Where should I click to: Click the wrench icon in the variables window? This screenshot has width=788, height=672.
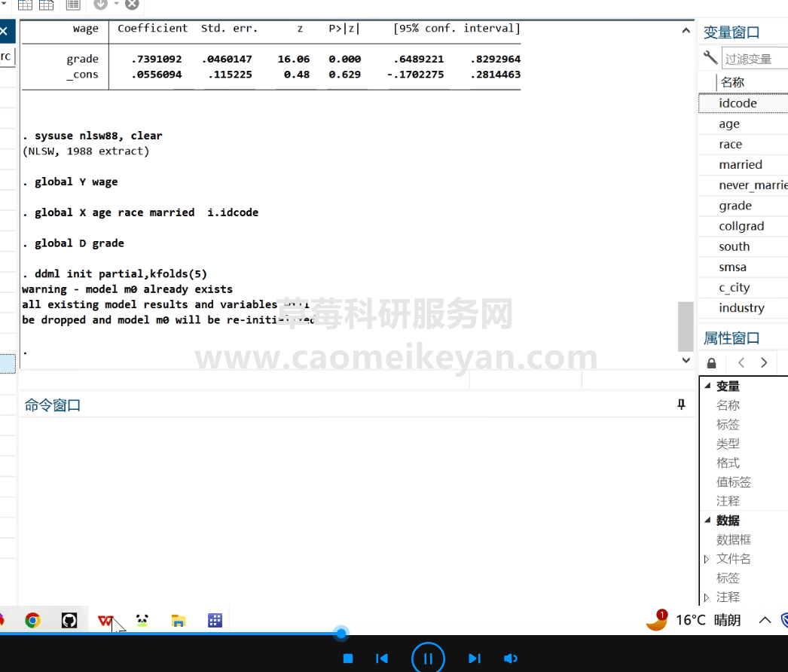pos(710,58)
